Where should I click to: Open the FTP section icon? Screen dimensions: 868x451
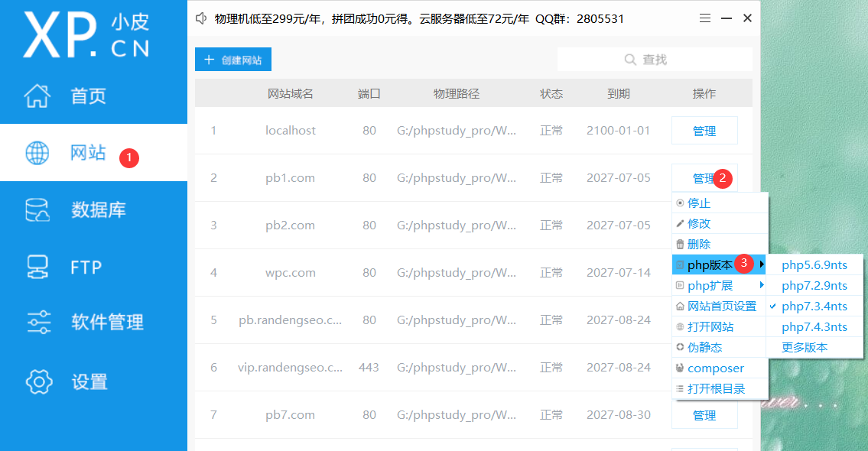[37, 267]
